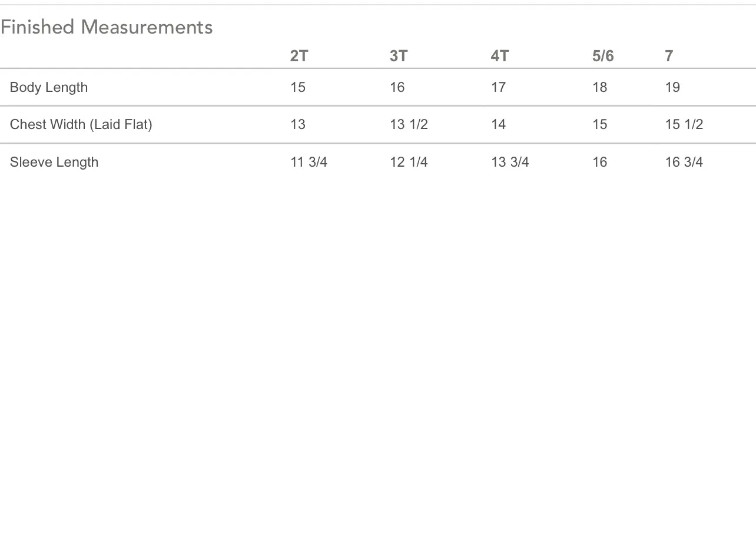Click Body Length value 15 for 2T
Image resolution: width=756 pixels, height=536 pixels.
[298, 87]
